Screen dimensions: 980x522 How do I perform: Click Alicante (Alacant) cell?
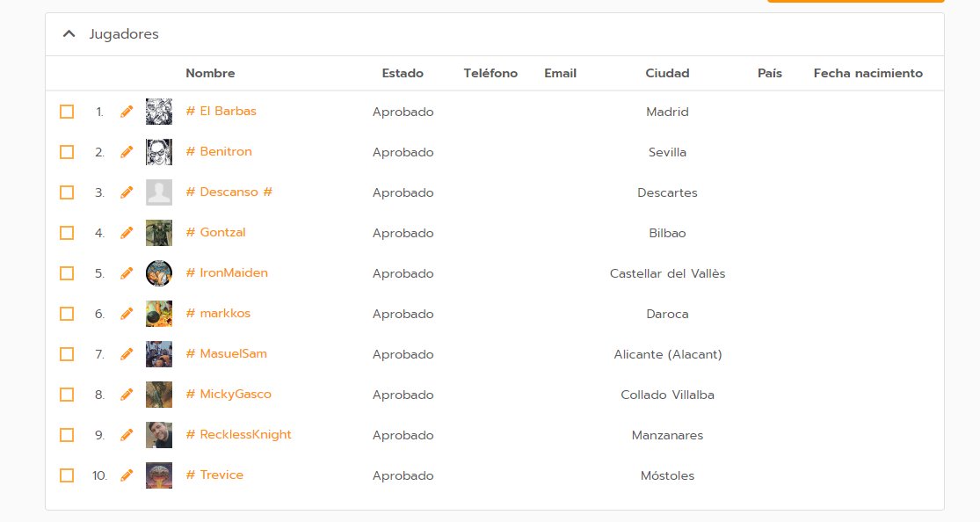(x=667, y=354)
